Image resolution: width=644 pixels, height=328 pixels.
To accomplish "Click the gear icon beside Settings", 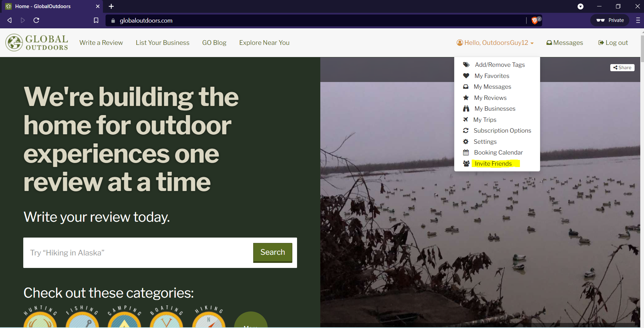I will click(x=466, y=141).
